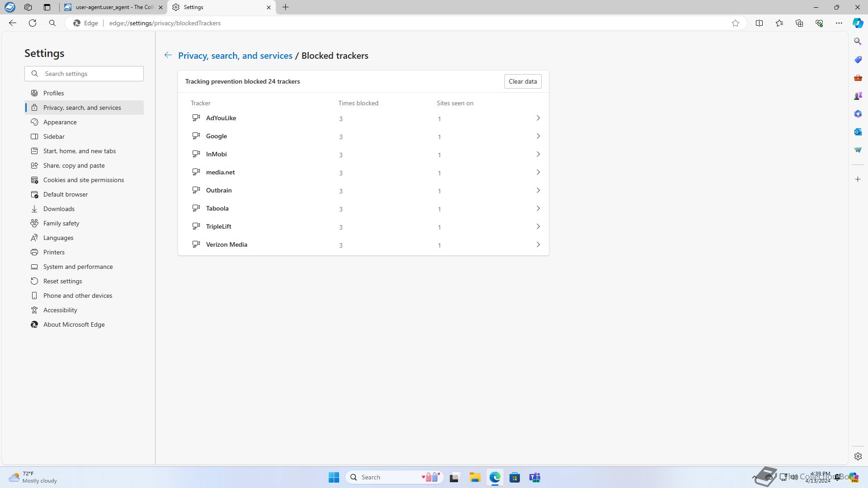Open File Explorer from taskbar
868x488 pixels.
475,477
